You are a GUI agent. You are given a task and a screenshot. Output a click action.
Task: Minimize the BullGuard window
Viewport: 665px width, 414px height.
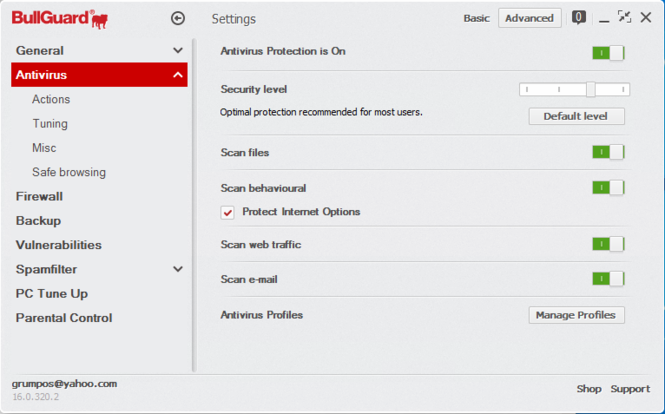pos(604,20)
